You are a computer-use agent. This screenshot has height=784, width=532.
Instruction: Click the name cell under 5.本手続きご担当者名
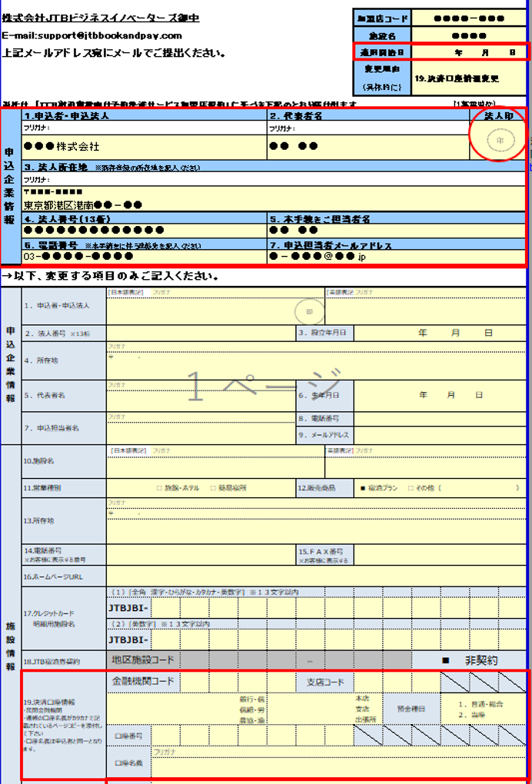tap(396, 230)
